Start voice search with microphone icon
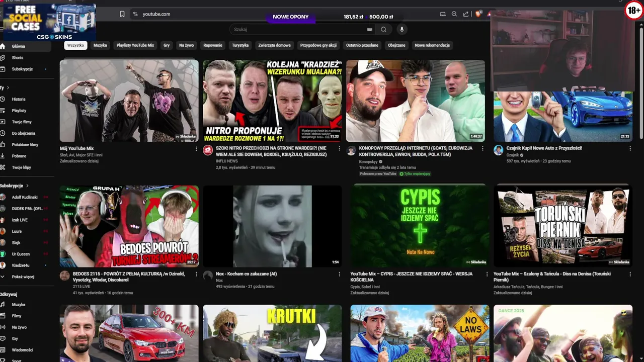Viewport: 644px width, 362px height. tap(401, 30)
